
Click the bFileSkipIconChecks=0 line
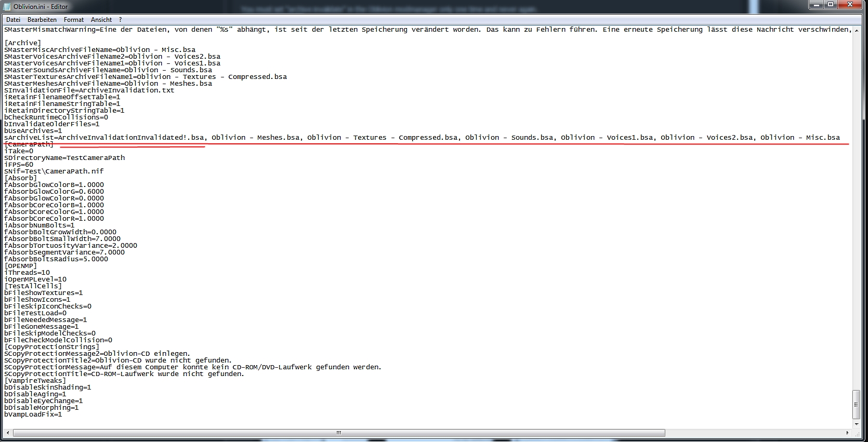(x=48, y=306)
